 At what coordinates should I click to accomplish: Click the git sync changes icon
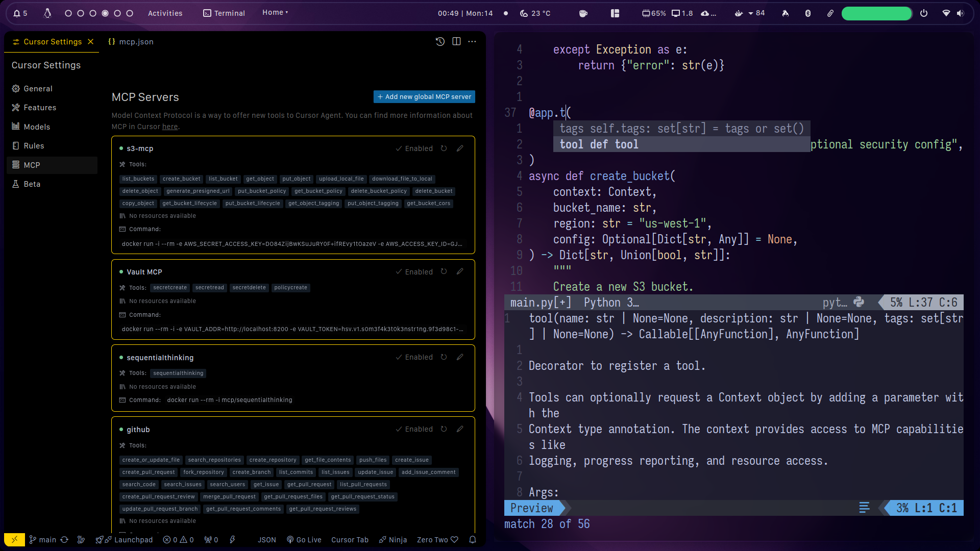[64, 540]
